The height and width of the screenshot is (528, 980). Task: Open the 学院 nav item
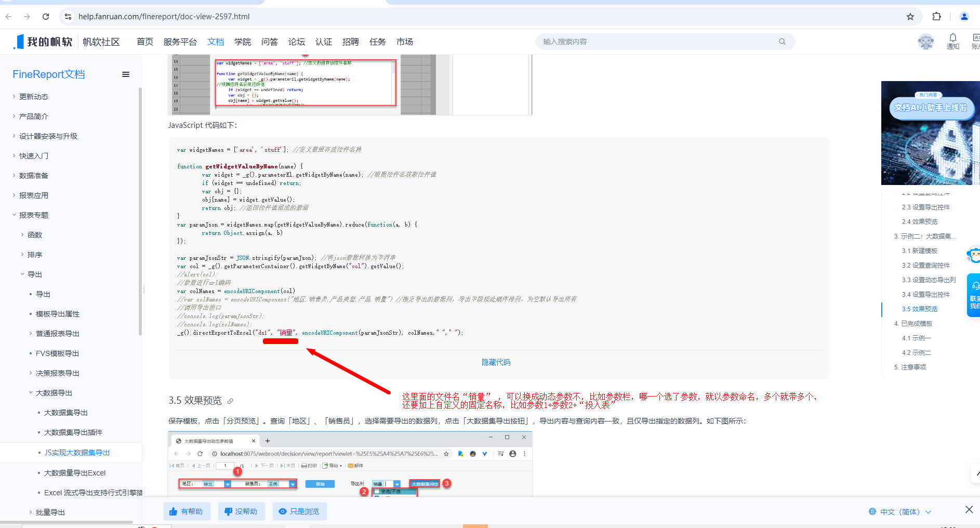[243, 42]
